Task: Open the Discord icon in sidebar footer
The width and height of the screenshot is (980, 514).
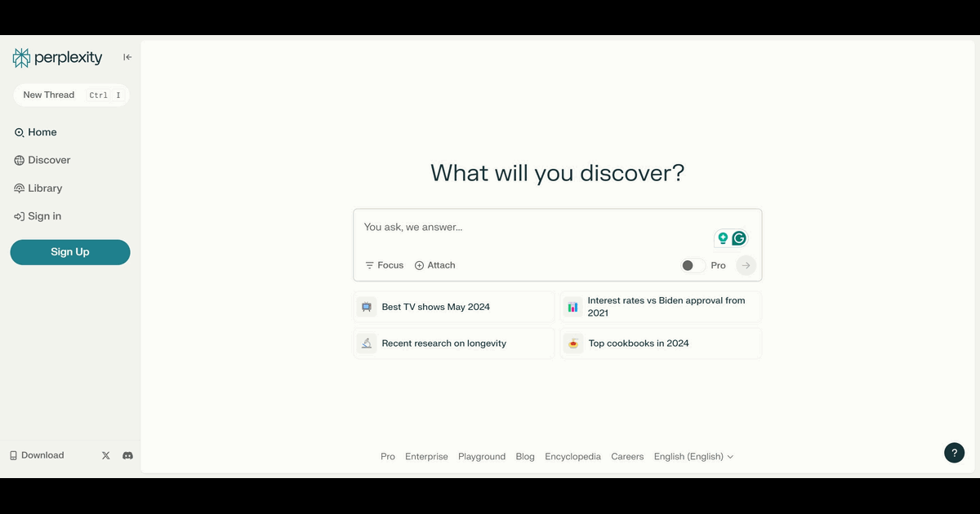Action: (127, 455)
